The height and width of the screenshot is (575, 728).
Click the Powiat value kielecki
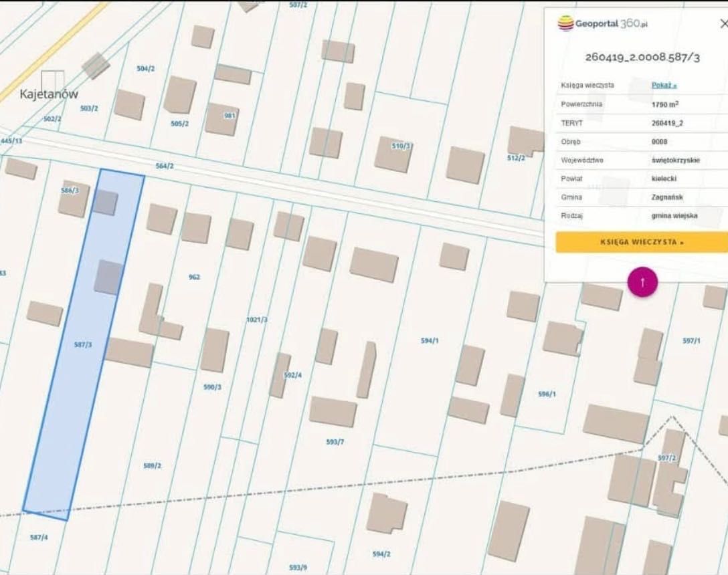(664, 179)
